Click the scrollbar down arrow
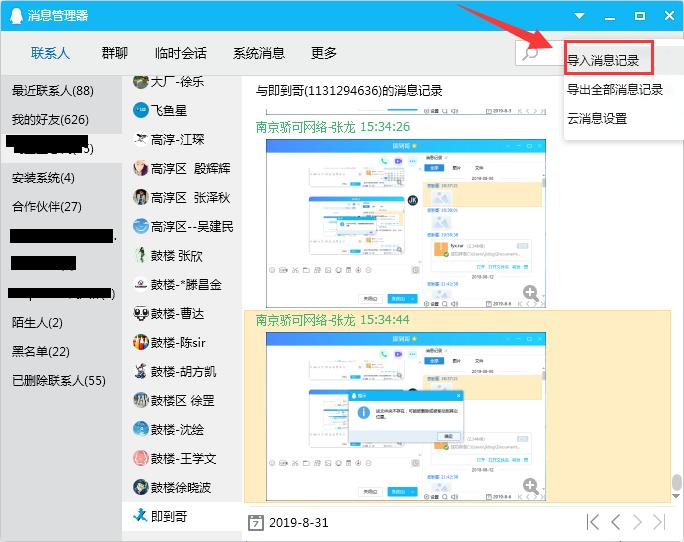 [676, 496]
